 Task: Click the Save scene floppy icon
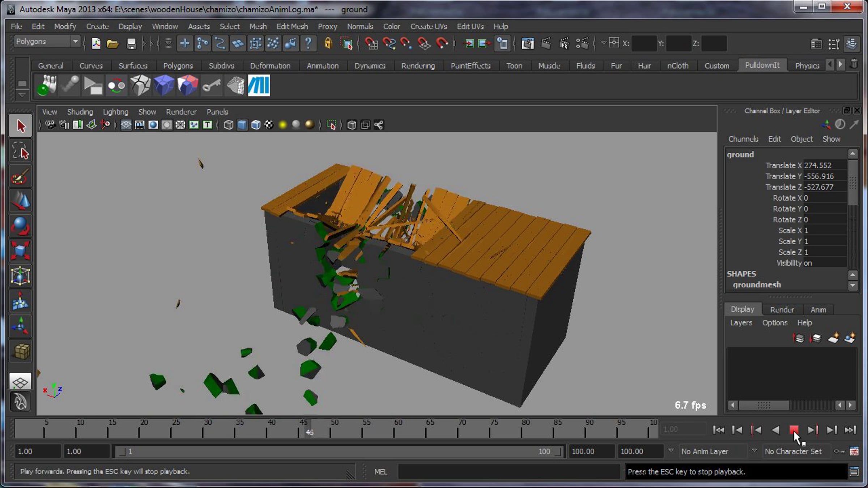[x=131, y=44]
